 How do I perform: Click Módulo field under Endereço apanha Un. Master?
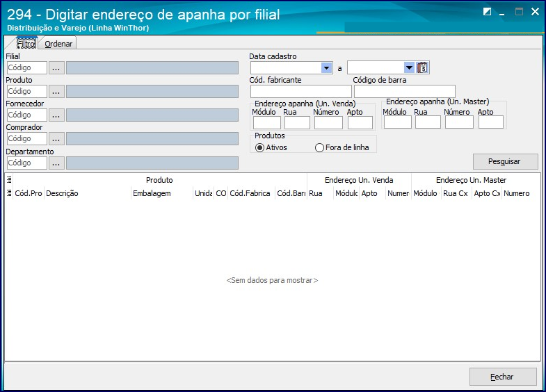coord(398,122)
